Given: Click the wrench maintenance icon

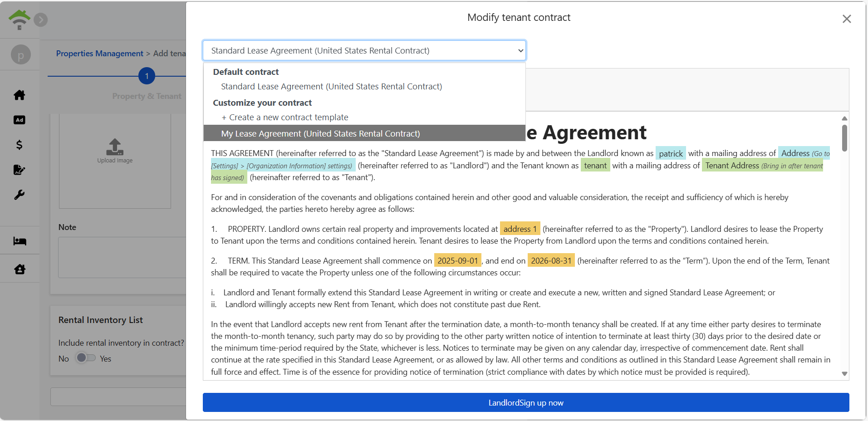Looking at the screenshot, I should [20, 195].
